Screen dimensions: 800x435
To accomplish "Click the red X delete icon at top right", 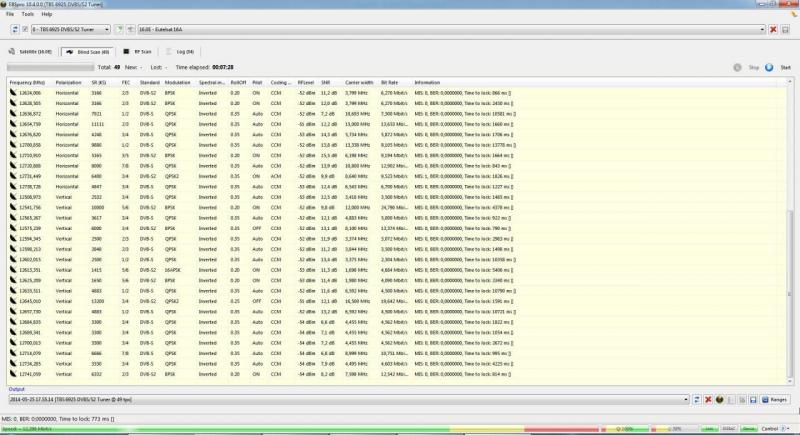I will 774,30.
